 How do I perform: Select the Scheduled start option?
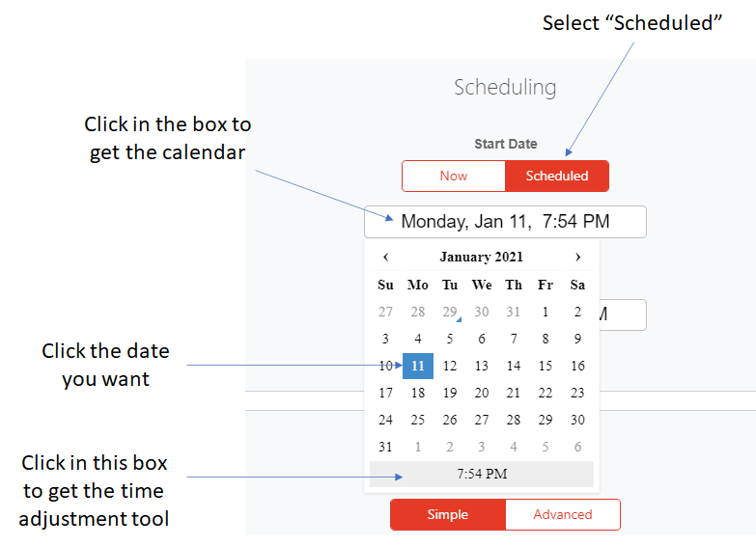(x=557, y=176)
